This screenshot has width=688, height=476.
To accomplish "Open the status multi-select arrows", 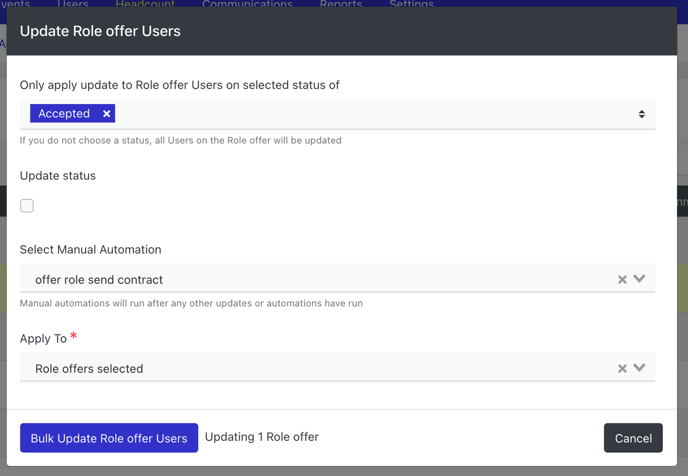I will pos(641,114).
